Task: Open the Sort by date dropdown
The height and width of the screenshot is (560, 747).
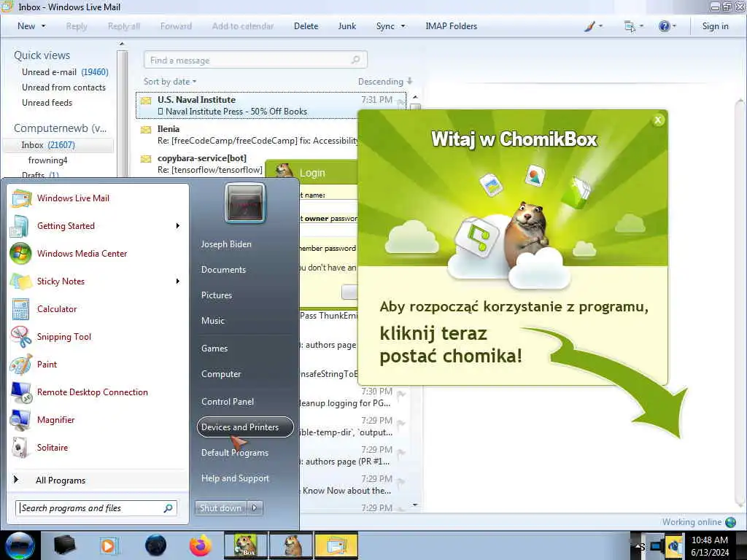Action: click(170, 82)
